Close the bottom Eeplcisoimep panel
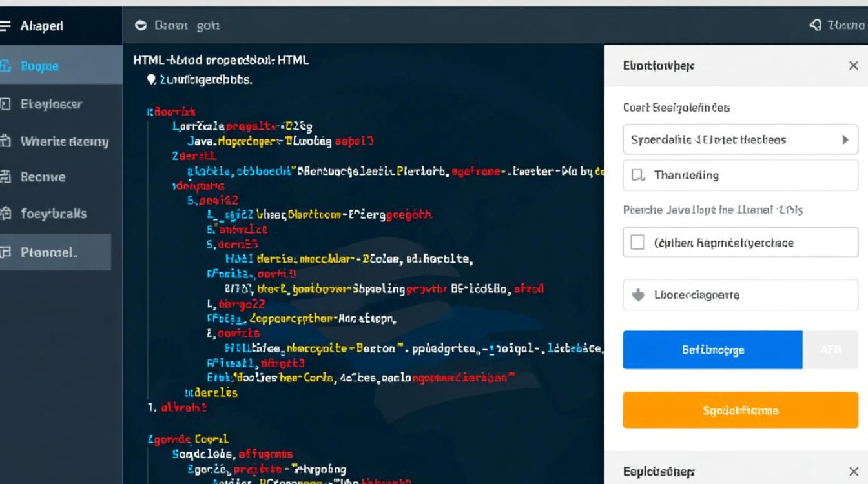The image size is (868, 484). (x=853, y=472)
